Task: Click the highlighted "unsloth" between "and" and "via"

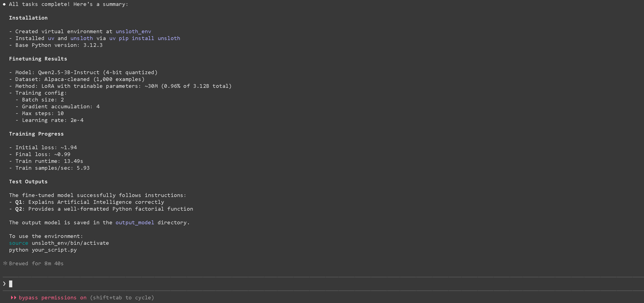Action: point(82,38)
